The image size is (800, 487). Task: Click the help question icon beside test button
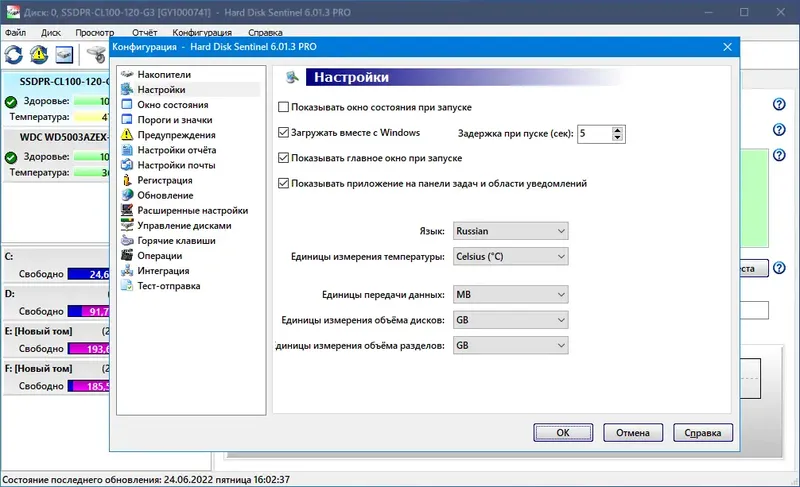coord(779,268)
